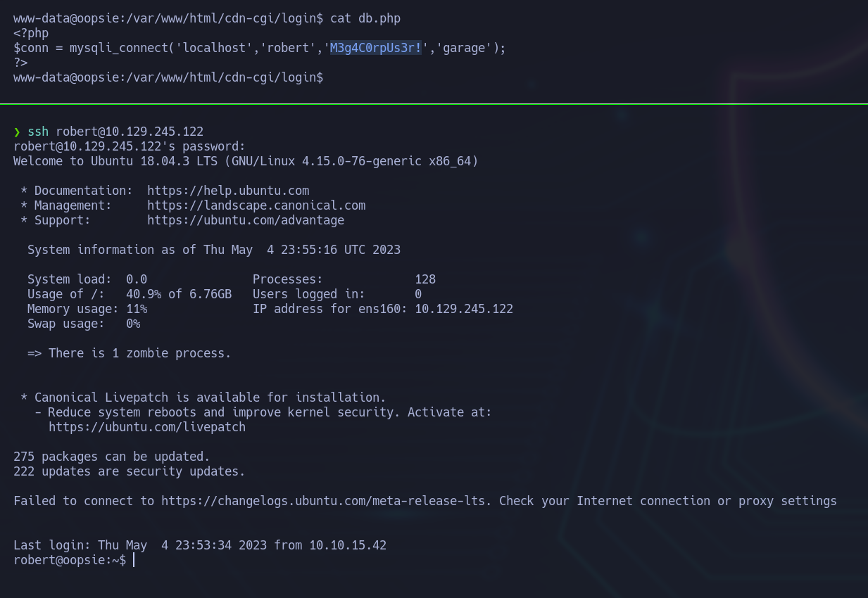Click the ssh robert@10.129.245.122 command text
The height and width of the screenshot is (598, 868).
tap(115, 132)
